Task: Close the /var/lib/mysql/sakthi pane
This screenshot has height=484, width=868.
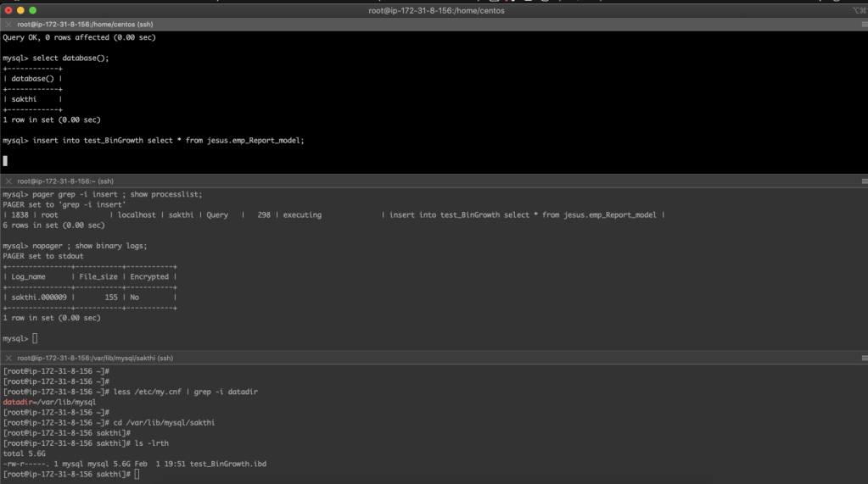Action: [x=8, y=359]
